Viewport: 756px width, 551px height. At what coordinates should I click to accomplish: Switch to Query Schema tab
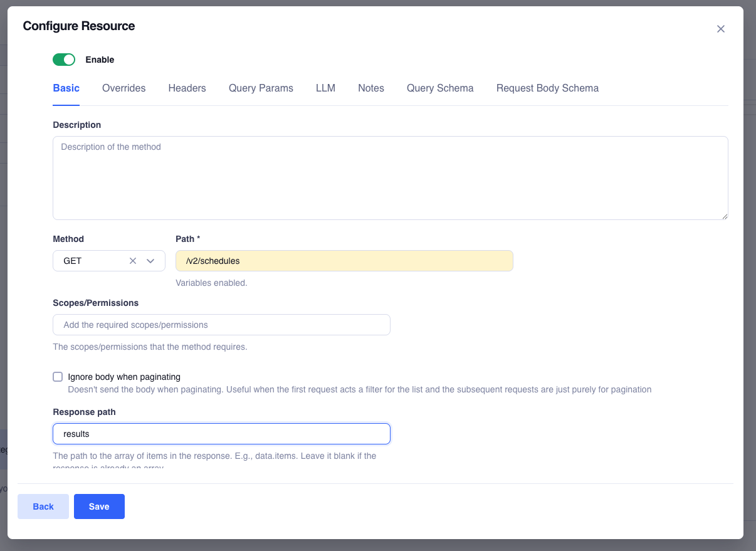[x=440, y=88]
